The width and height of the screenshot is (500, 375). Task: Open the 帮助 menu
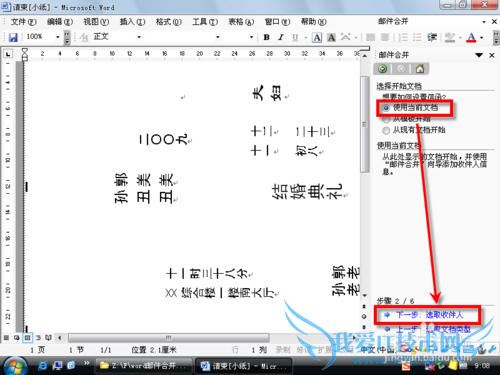click(314, 22)
